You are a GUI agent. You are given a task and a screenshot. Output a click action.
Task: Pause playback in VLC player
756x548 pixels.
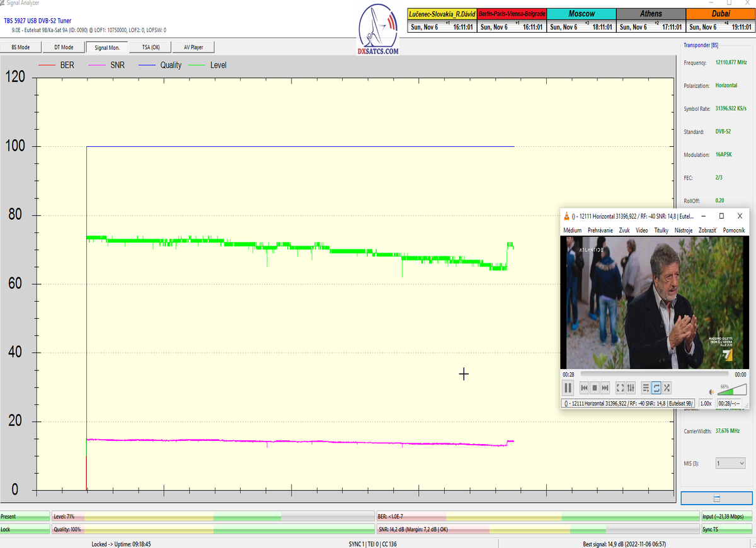tap(568, 387)
